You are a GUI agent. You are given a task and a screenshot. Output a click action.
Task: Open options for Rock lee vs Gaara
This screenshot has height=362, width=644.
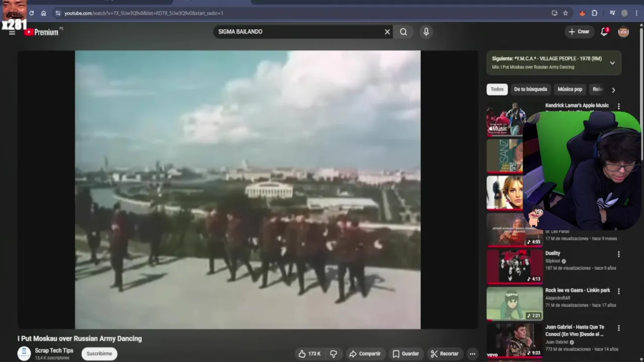click(x=619, y=291)
